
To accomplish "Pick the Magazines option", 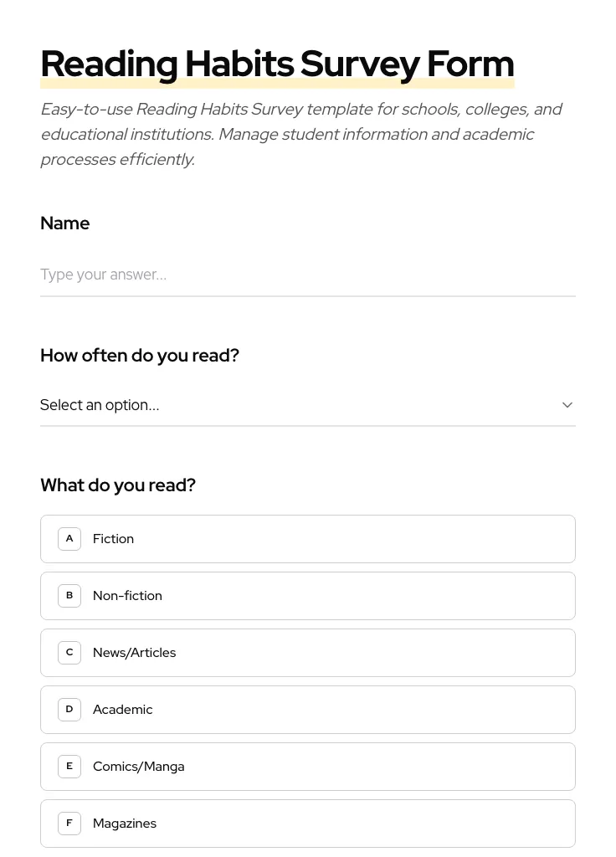I will point(308,823).
